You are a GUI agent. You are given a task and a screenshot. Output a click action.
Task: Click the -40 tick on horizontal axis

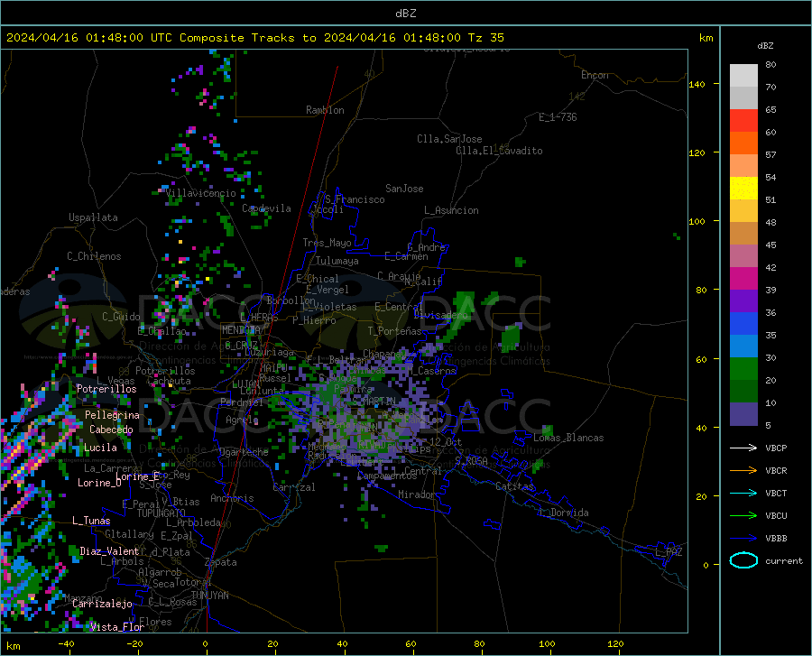(x=66, y=643)
